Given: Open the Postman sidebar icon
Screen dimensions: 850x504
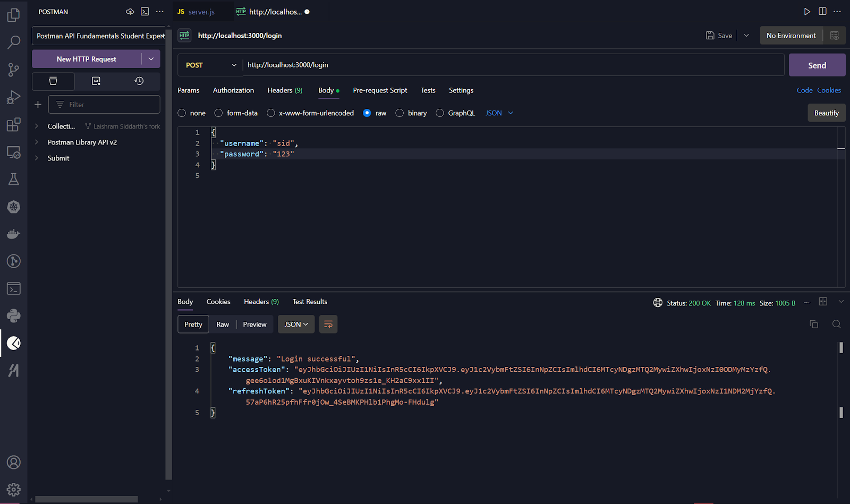Looking at the screenshot, I should [14, 343].
